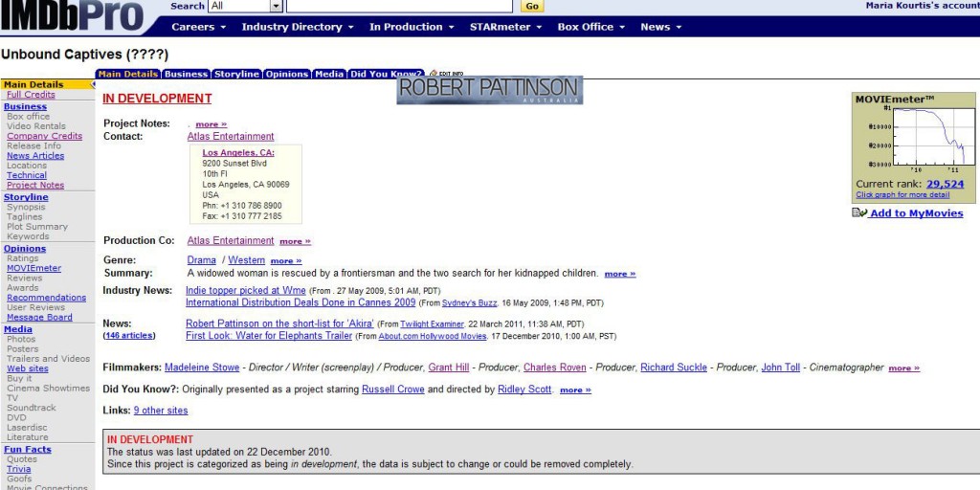Switch to the Media tab
This screenshot has height=490, width=980.
[329, 74]
